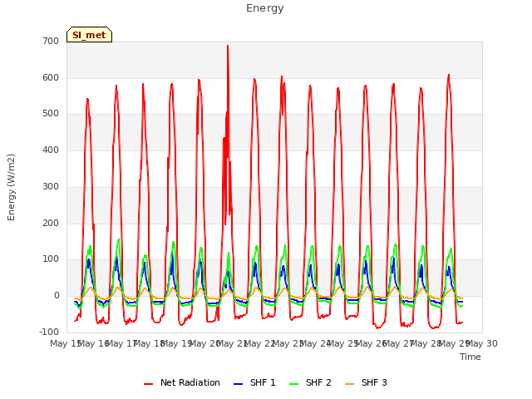Click the blue SHF 1 legend swatch
Image resolution: width=532 pixels, height=399 pixels.
point(239,384)
